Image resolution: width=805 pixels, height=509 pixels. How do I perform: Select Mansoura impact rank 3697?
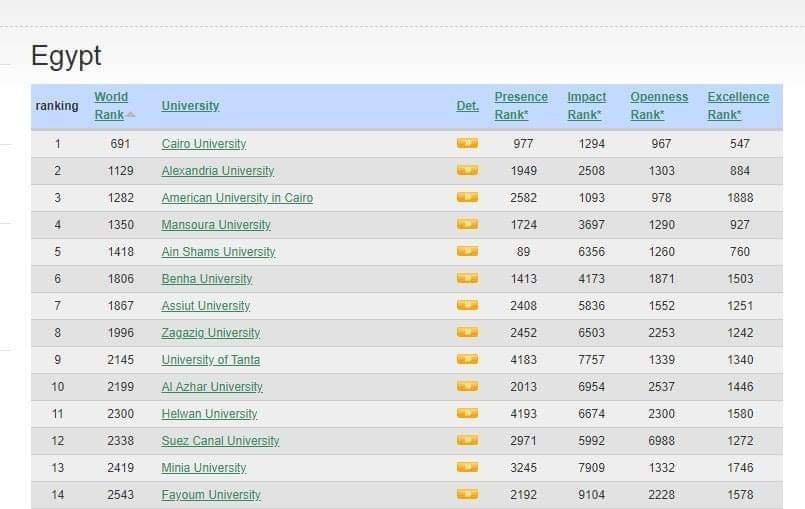click(x=591, y=224)
